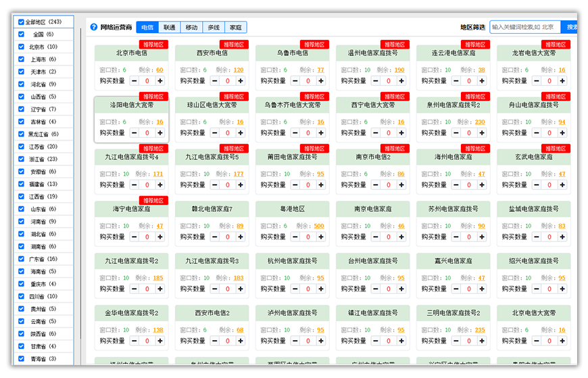Click 推荐地区 badge on 海宁电信家庭
588x378 pixels.
click(153, 200)
